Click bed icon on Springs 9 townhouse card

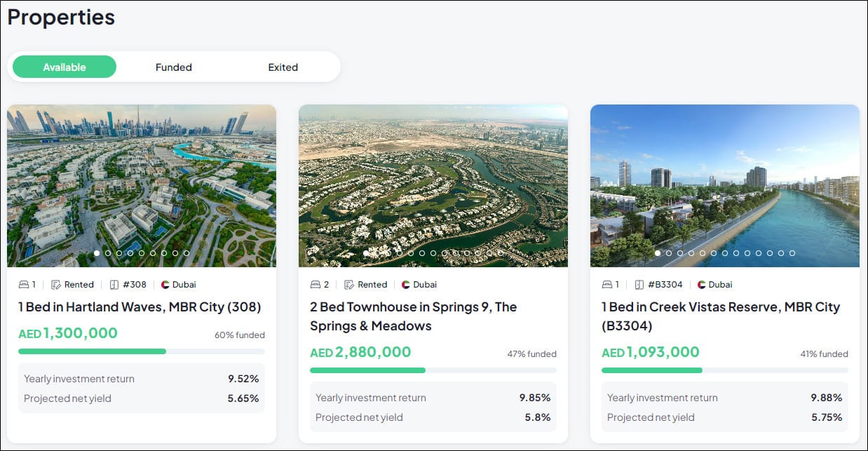click(x=316, y=285)
